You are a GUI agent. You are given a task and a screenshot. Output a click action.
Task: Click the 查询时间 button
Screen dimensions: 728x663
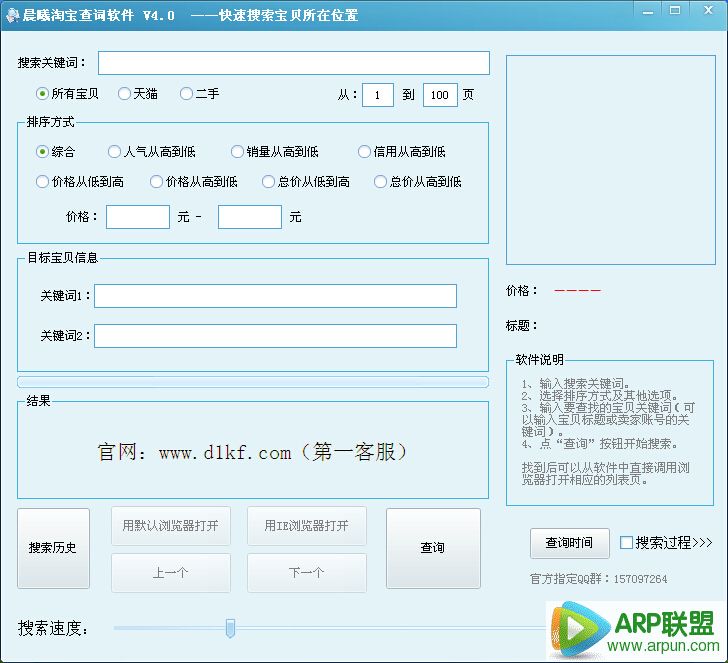[x=569, y=543]
